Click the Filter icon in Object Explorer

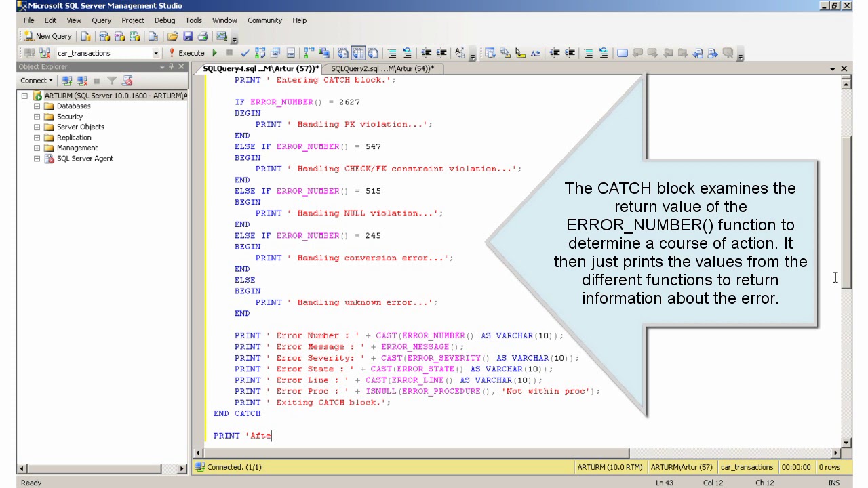[x=112, y=81]
